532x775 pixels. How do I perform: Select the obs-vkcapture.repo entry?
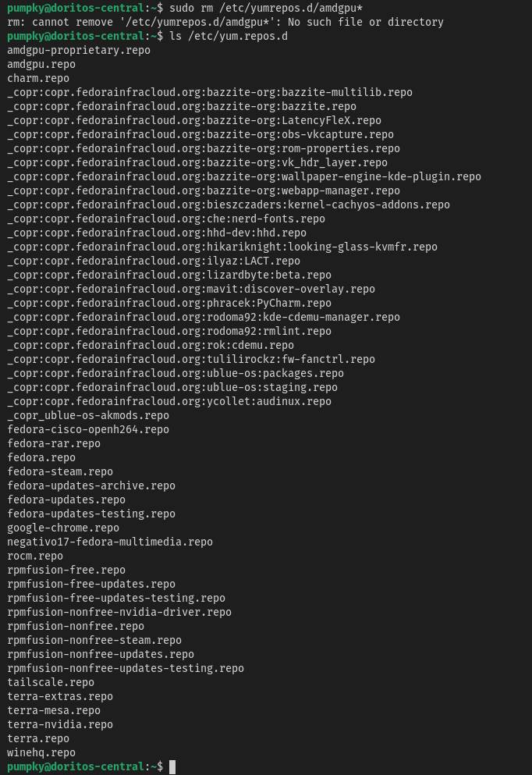tap(200, 134)
